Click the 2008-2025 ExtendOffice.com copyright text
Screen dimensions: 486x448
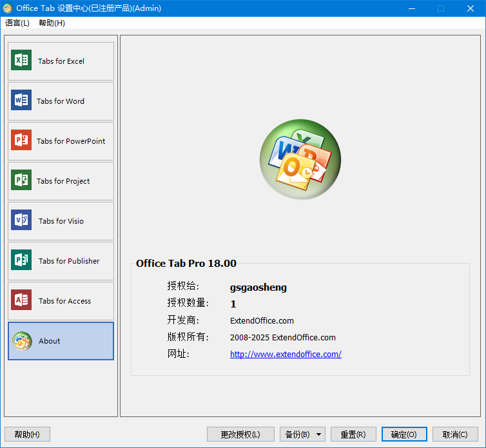tap(283, 337)
